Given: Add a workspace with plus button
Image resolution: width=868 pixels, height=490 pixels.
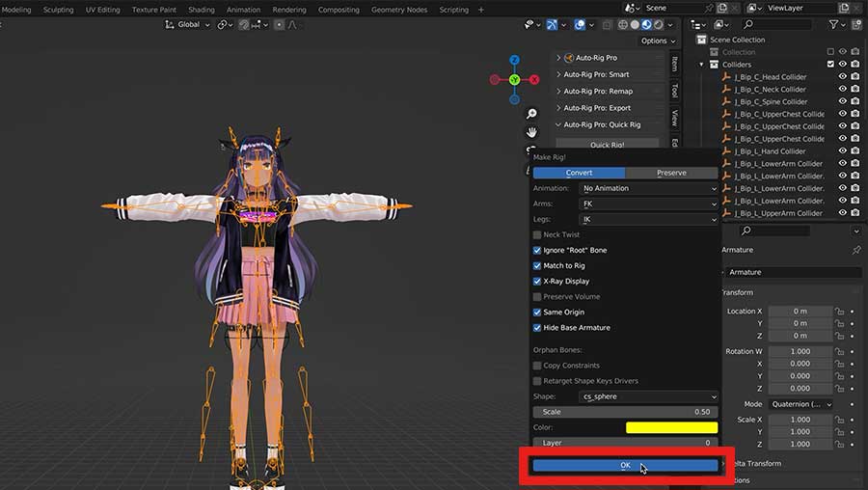Looking at the screenshot, I should (480, 10).
